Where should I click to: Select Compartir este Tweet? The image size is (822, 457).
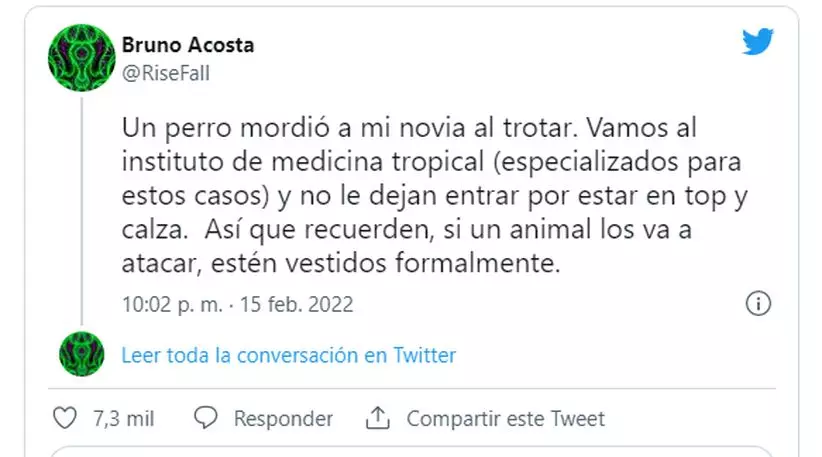point(505,418)
